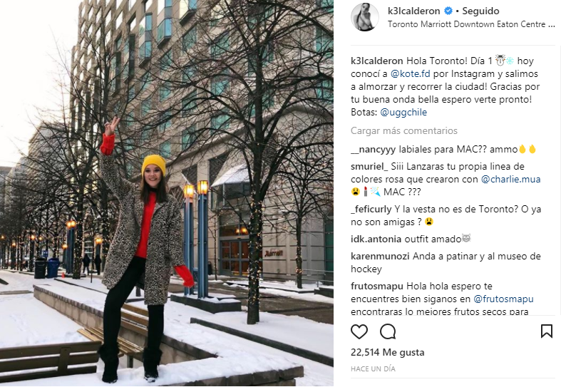Viewport: 561px width, 392px height.
Task: Open k3lcalderon's profile picture
Action: pyautogui.click(x=365, y=17)
